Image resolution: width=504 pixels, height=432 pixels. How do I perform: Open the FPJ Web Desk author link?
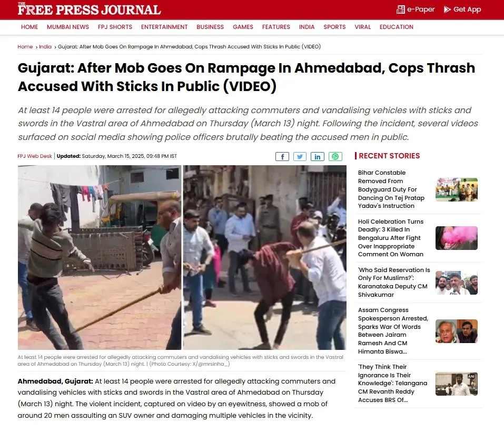[x=35, y=156]
